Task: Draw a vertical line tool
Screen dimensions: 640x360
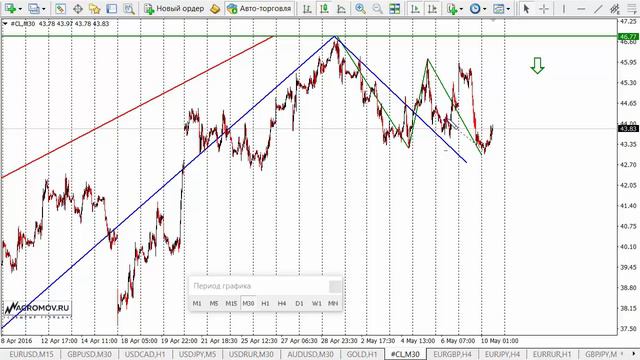Action: (564, 8)
